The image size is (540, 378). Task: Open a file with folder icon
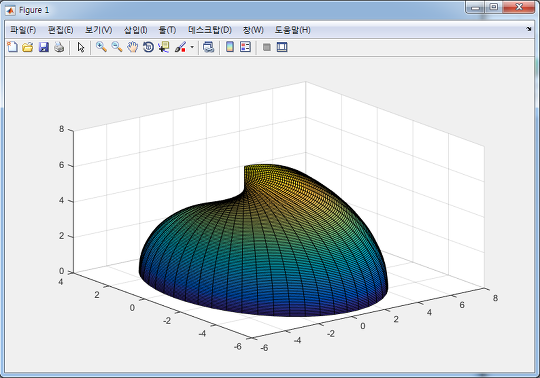pyautogui.click(x=28, y=47)
